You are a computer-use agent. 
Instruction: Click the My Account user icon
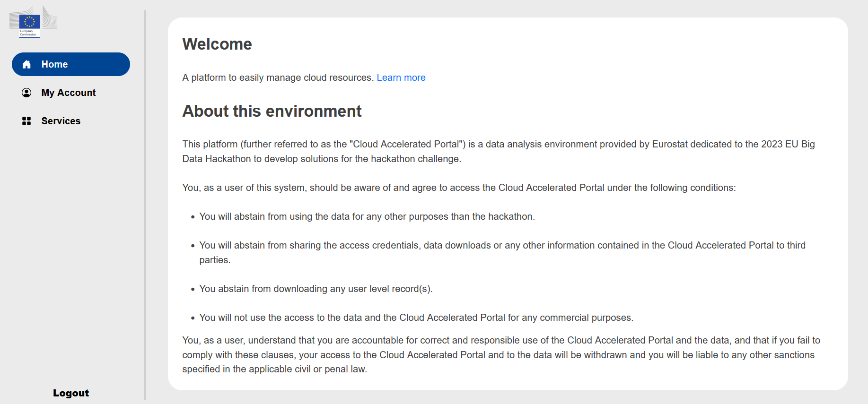(x=26, y=93)
